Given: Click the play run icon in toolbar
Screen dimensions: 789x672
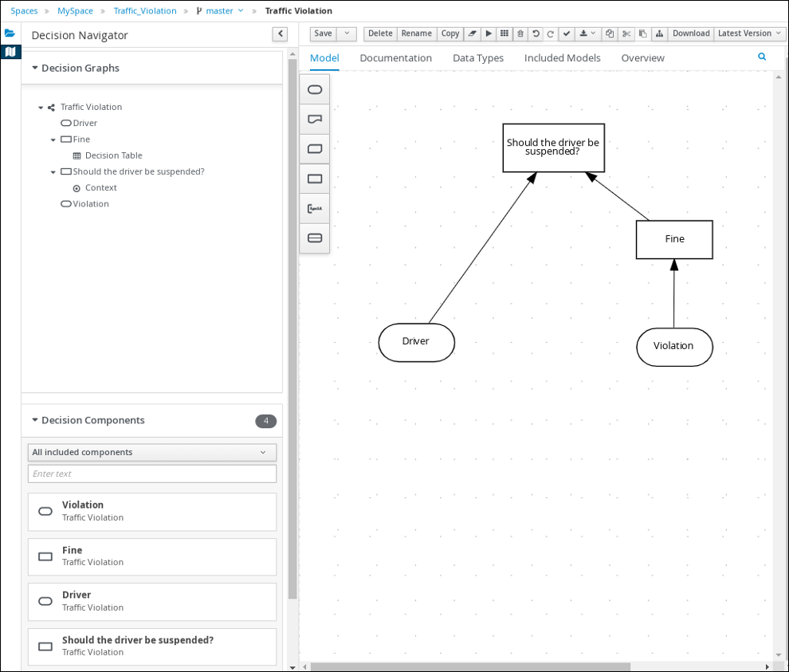Looking at the screenshot, I should (x=489, y=33).
